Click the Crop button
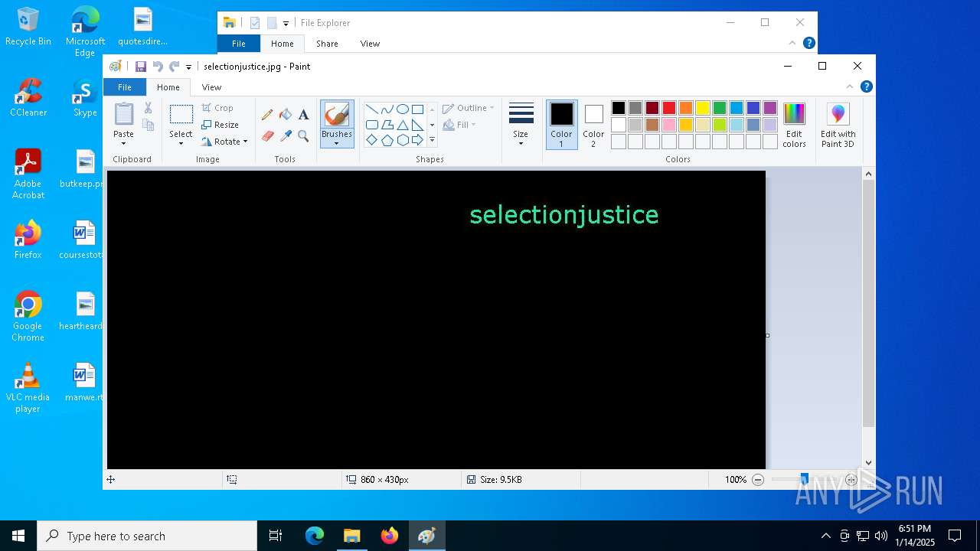This screenshot has height=551, width=980. pos(217,108)
